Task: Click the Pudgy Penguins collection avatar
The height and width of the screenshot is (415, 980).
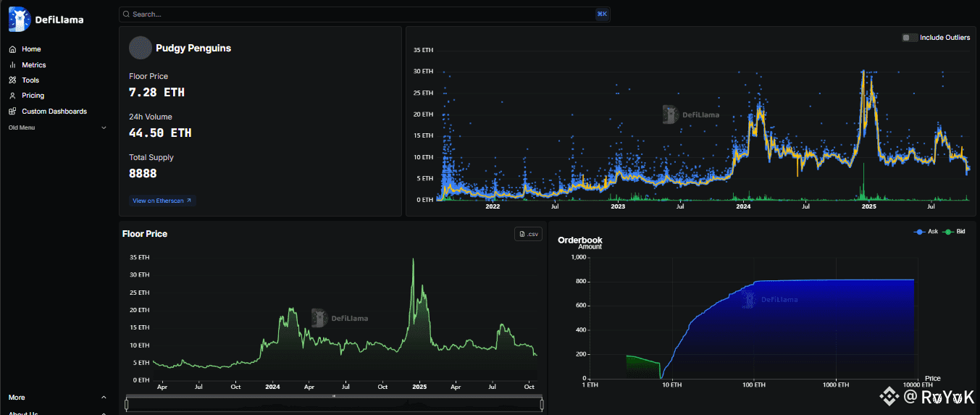Action: pos(140,48)
